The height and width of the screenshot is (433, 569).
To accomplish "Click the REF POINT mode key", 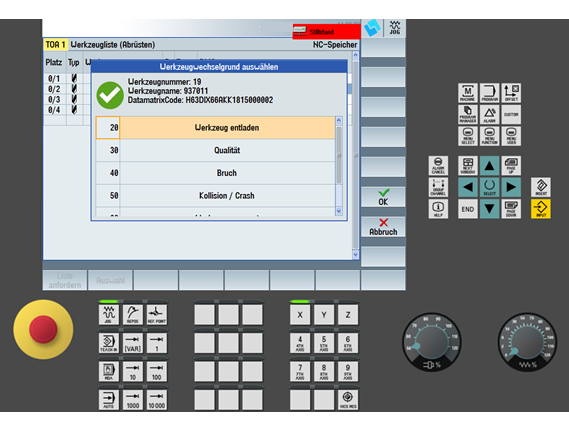I will (157, 315).
